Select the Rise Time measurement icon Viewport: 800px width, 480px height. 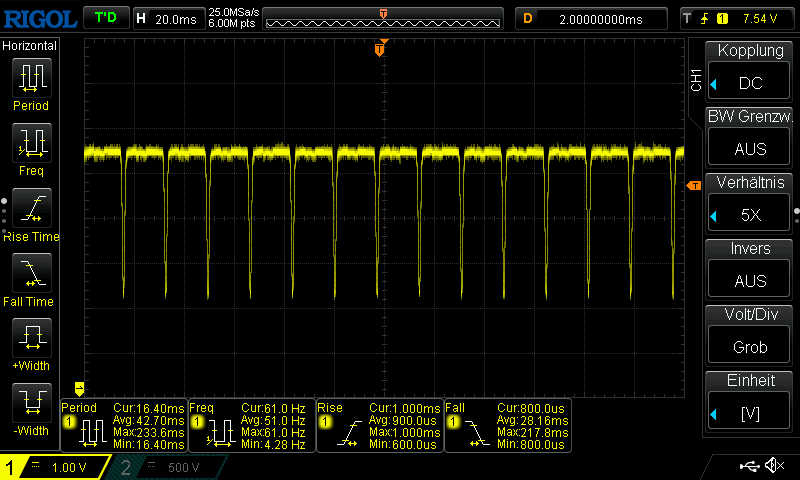(31, 210)
